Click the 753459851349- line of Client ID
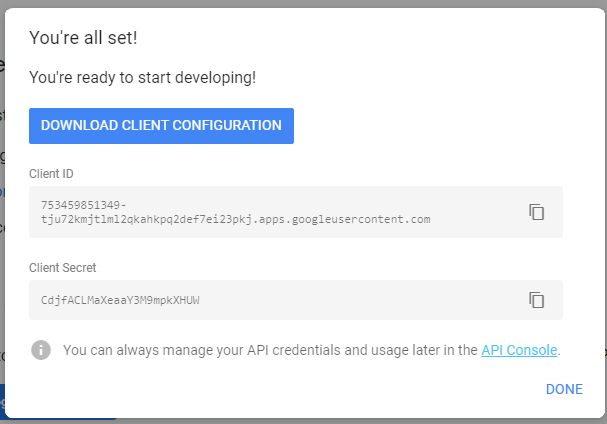 click(x=84, y=205)
